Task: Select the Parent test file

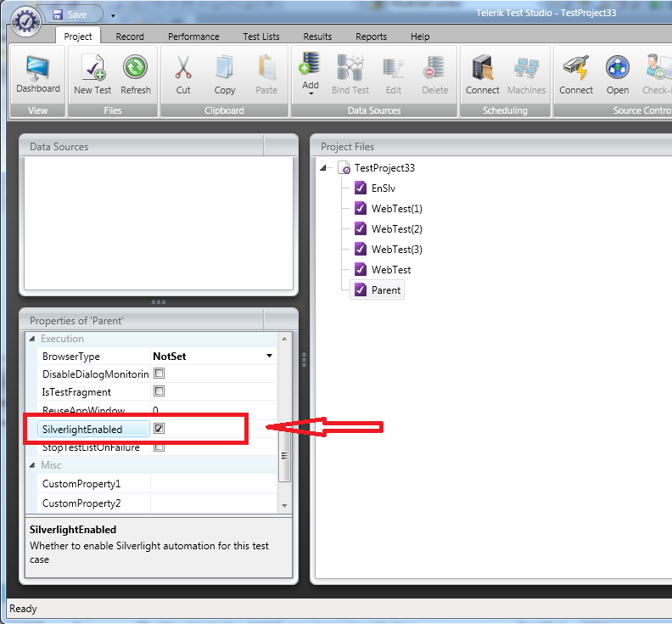Action: tap(378, 290)
